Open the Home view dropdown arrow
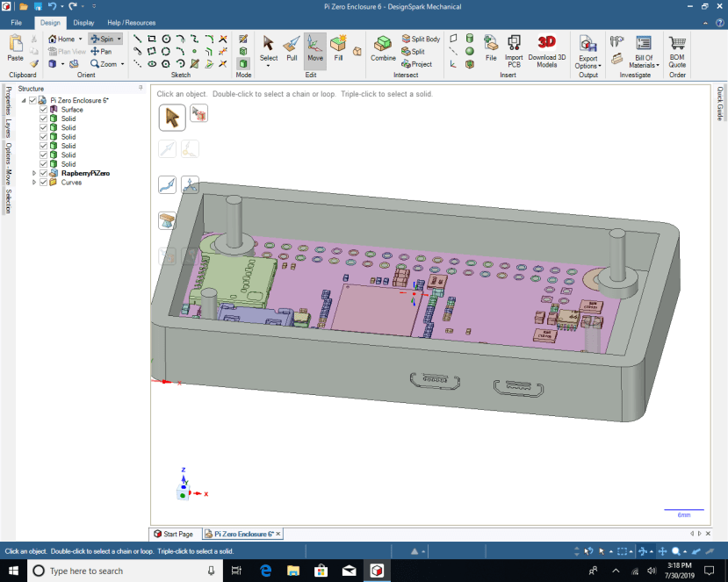728x582 pixels. [80, 39]
